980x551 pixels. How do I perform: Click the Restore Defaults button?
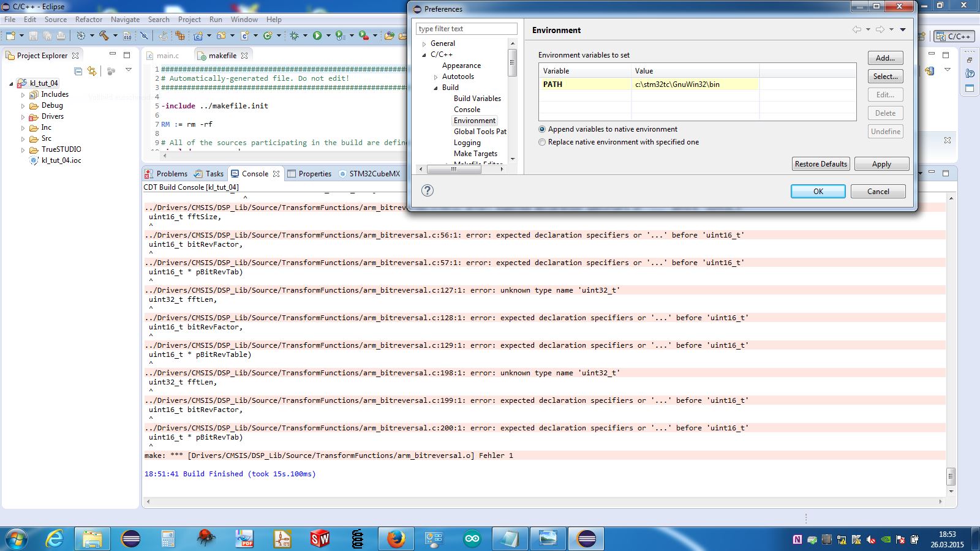[821, 164]
